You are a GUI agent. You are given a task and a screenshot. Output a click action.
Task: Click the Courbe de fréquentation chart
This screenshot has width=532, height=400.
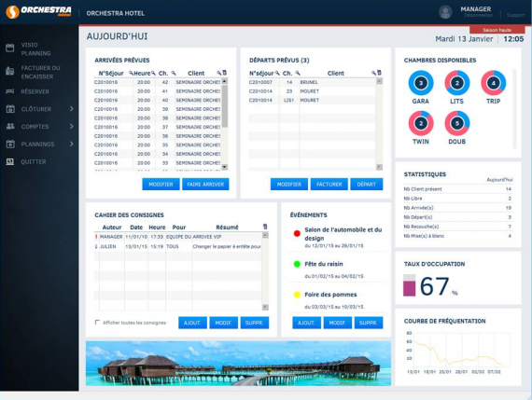pyautogui.click(x=458, y=352)
